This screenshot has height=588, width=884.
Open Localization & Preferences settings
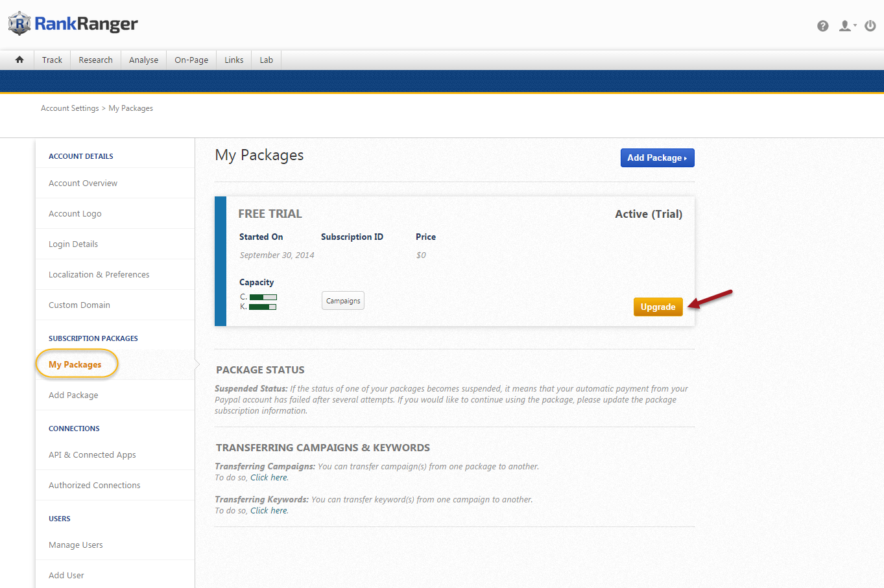tap(99, 275)
